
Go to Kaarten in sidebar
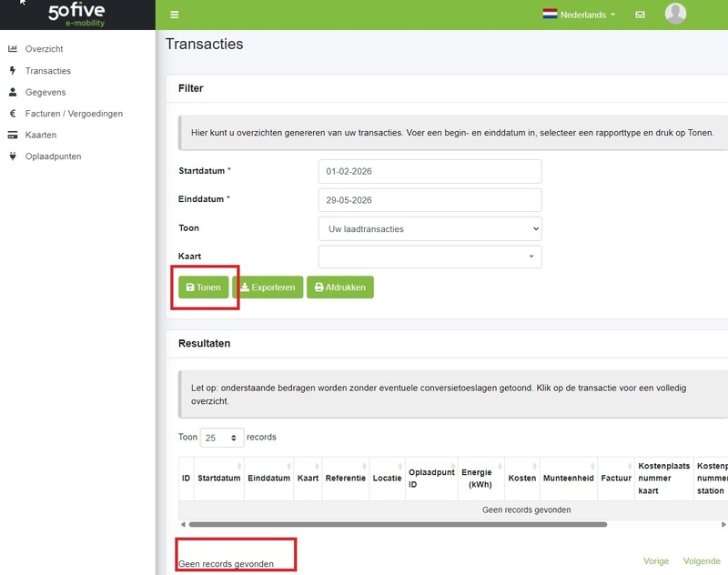click(x=41, y=135)
